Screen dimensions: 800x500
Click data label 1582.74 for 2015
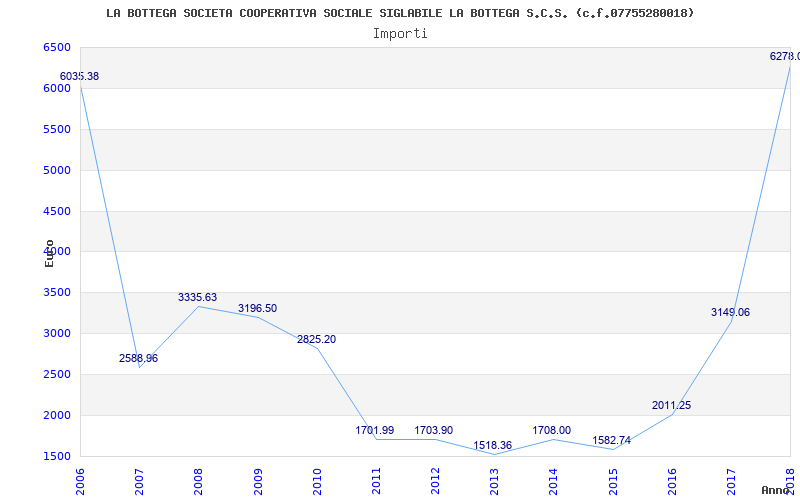click(x=611, y=440)
